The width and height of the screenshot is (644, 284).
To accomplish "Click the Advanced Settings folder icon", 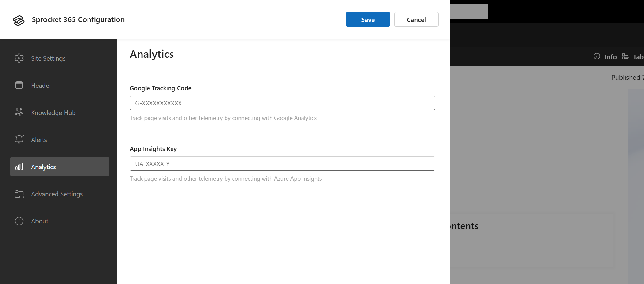I will click(19, 194).
